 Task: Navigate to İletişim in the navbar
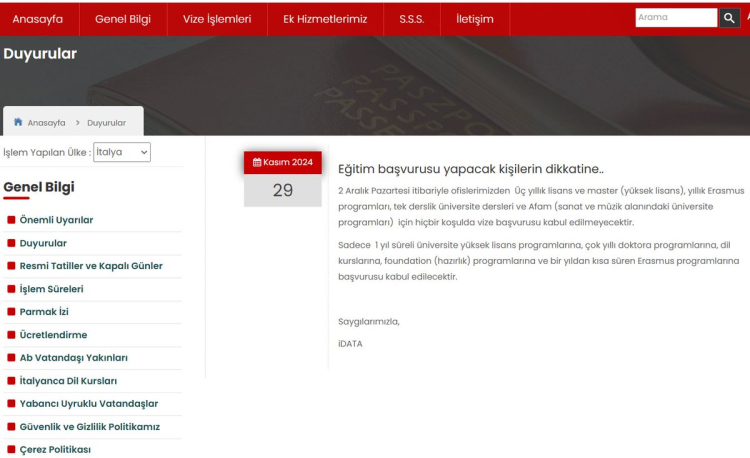click(x=474, y=19)
